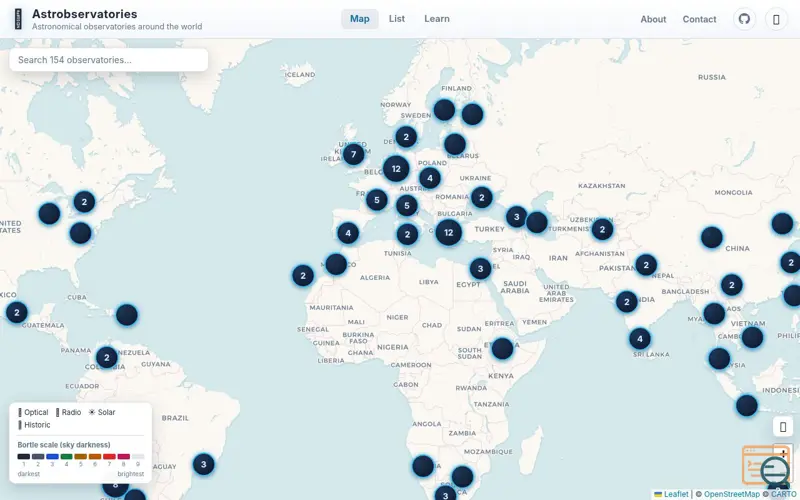Click the Astrobservatories site title
The image size is (800, 500).
(x=85, y=14)
